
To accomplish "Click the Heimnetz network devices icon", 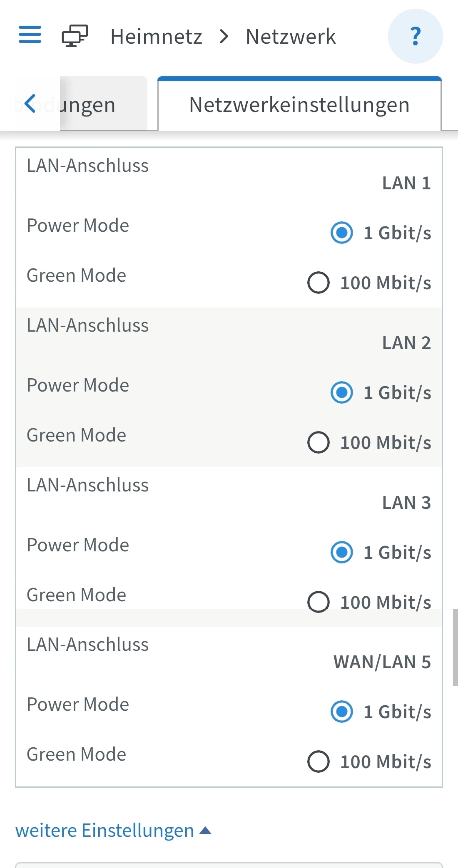I will 75,36.
